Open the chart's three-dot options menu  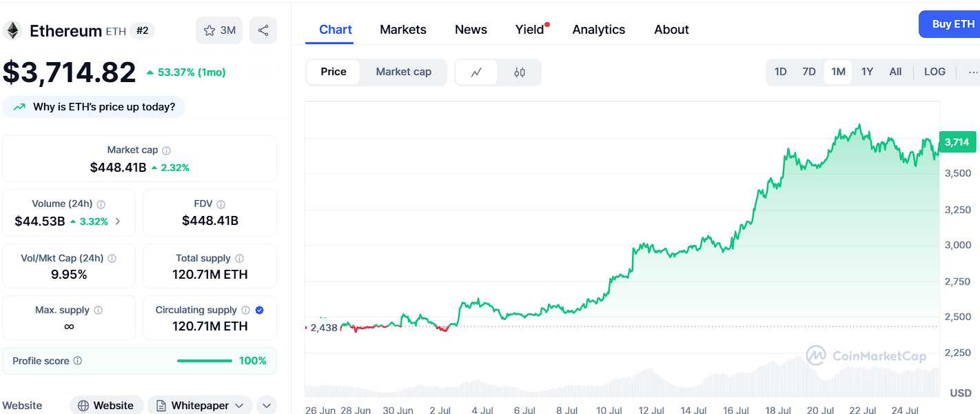(972, 71)
